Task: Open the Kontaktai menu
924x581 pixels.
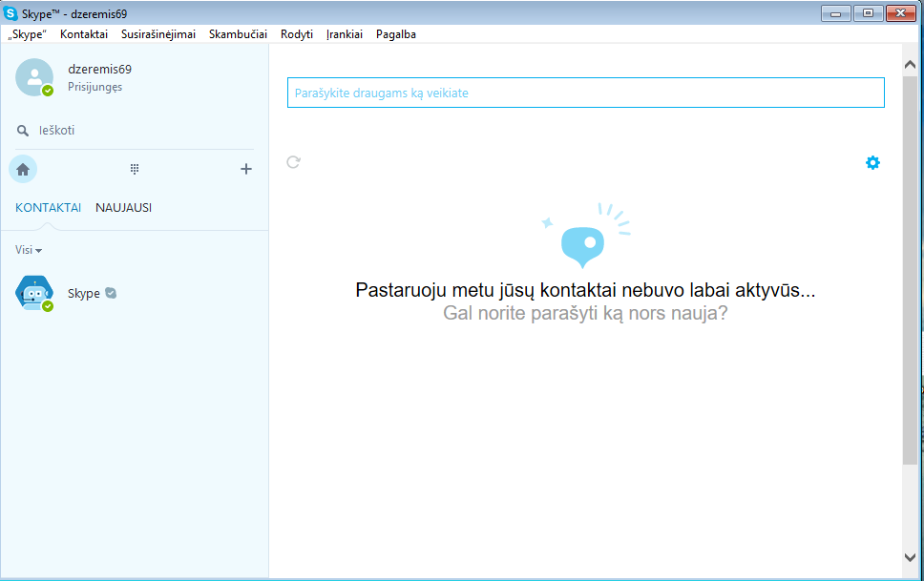Action: coord(84,34)
